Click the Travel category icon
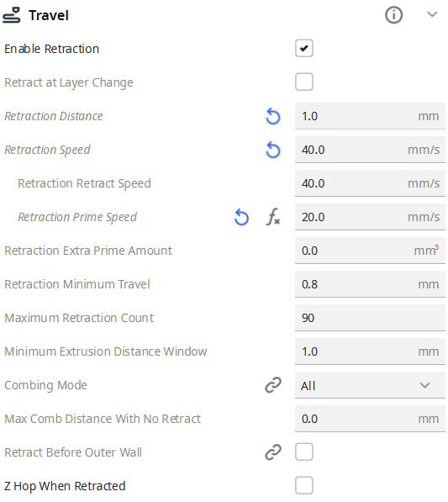The width and height of the screenshot is (448, 502). point(12,15)
